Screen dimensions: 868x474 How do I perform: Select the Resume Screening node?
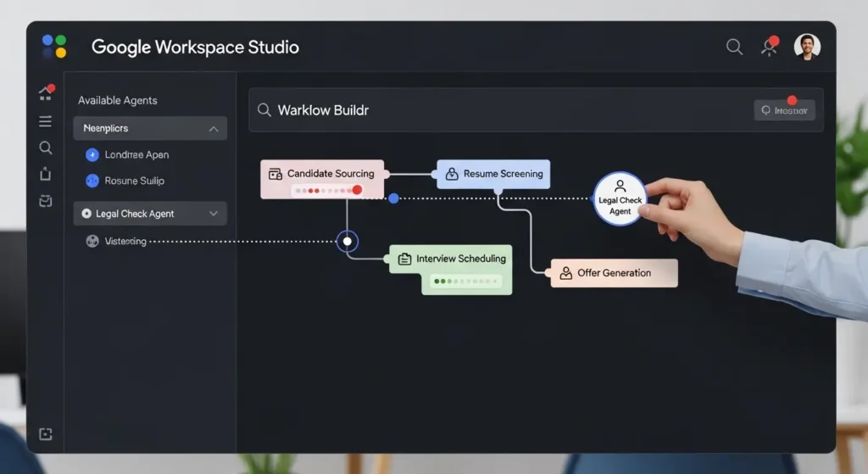[x=493, y=174]
